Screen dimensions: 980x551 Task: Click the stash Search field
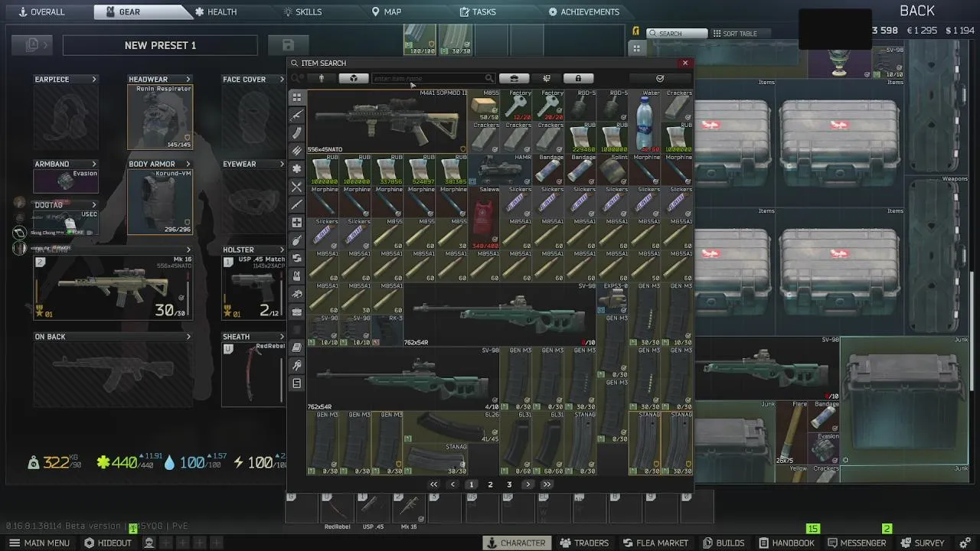tap(677, 34)
